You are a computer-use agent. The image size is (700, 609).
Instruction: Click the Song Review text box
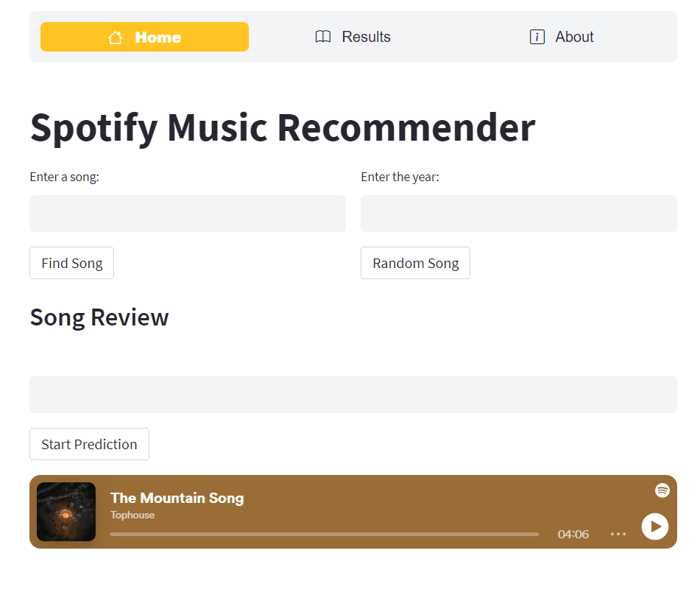[353, 395]
